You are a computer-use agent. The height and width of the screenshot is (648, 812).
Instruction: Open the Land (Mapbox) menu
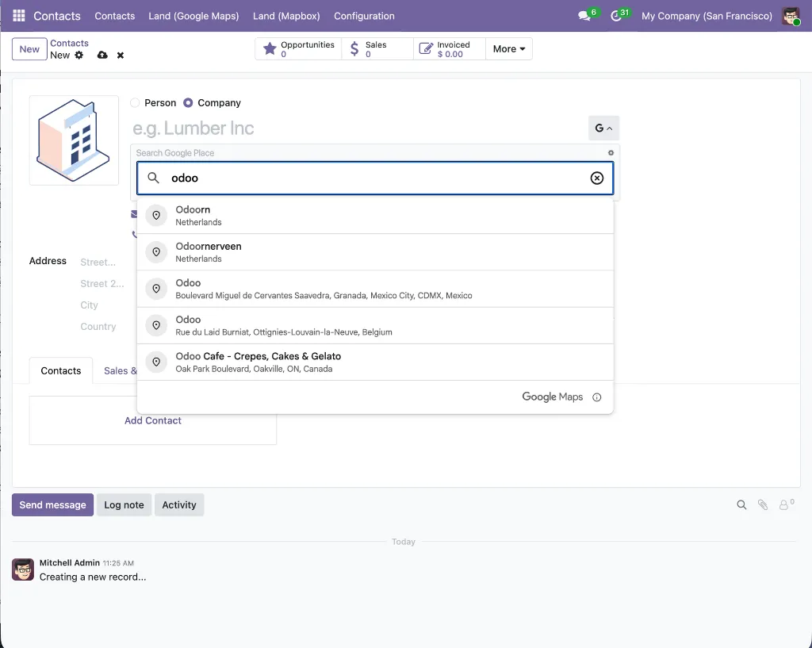286,16
